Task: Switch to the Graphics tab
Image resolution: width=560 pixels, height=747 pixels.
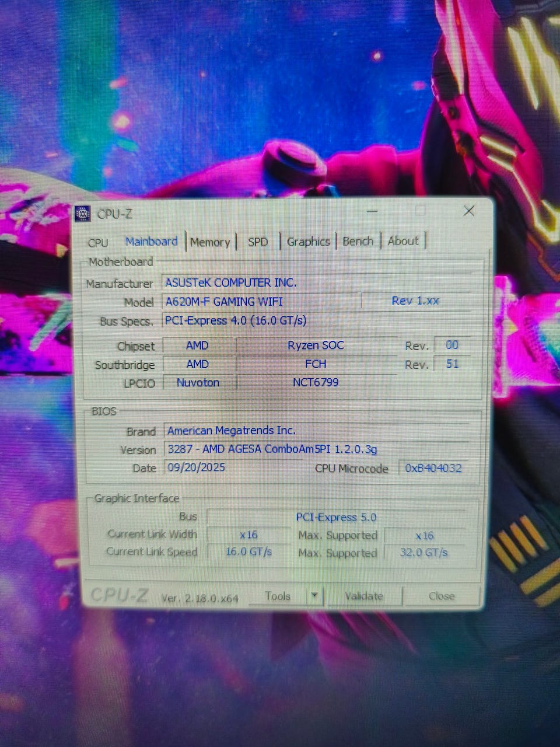Action: 309,241
